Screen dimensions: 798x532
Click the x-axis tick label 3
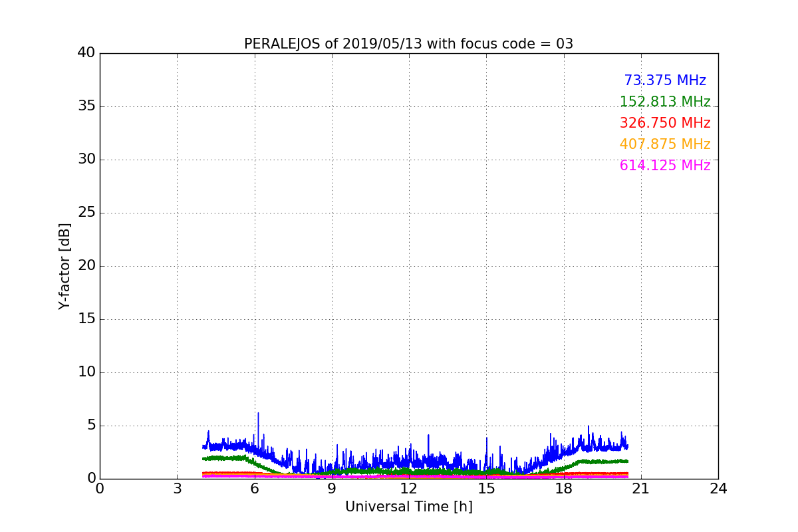click(177, 488)
